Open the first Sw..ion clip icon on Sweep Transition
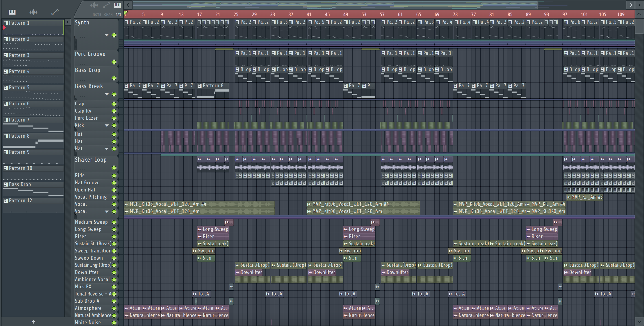Image resolution: width=644 pixels, height=326 pixels. tap(195, 251)
